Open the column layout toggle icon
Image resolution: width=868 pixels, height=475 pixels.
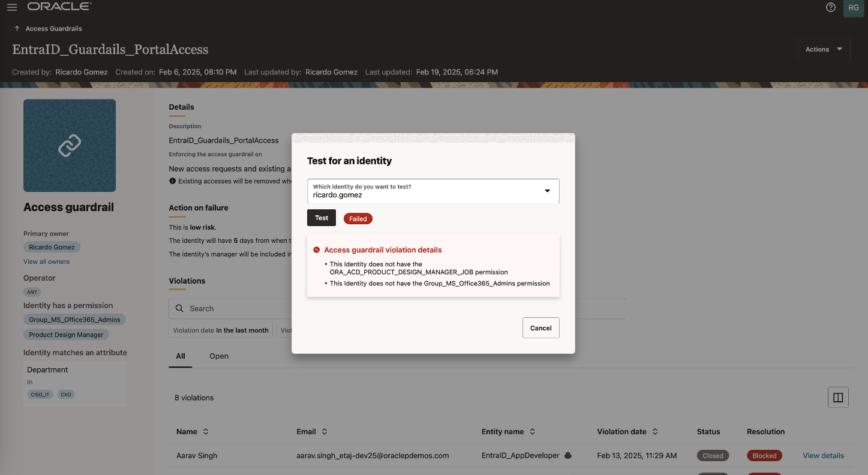coord(838,398)
